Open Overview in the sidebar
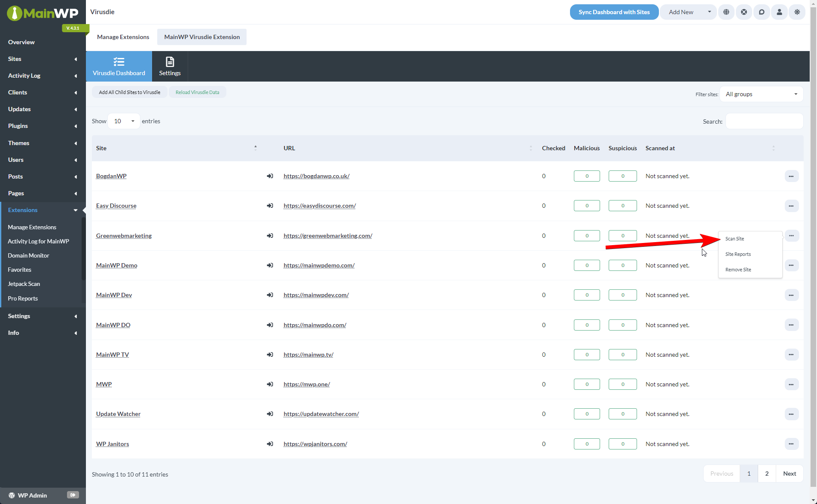 21,42
